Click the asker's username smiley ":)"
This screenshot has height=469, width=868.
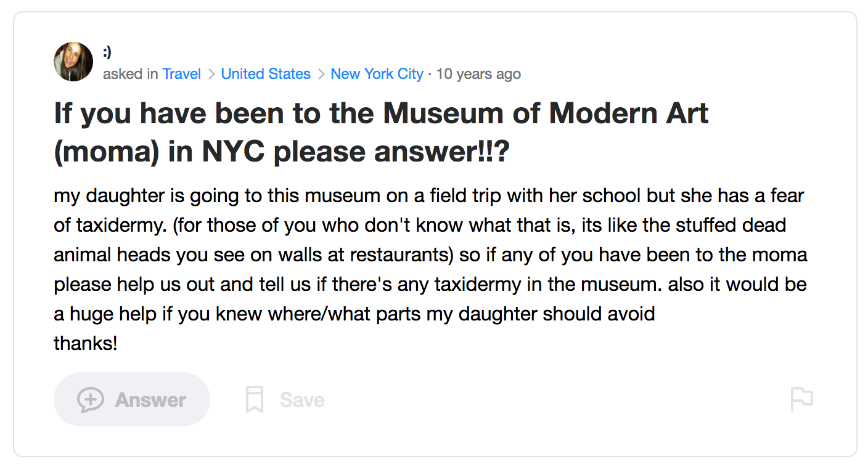click(x=107, y=53)
